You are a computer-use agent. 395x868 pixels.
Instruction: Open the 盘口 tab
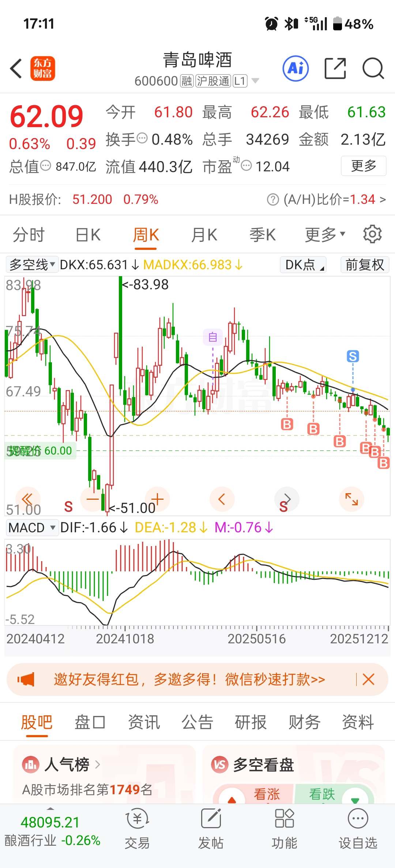(x=90, y=722)
